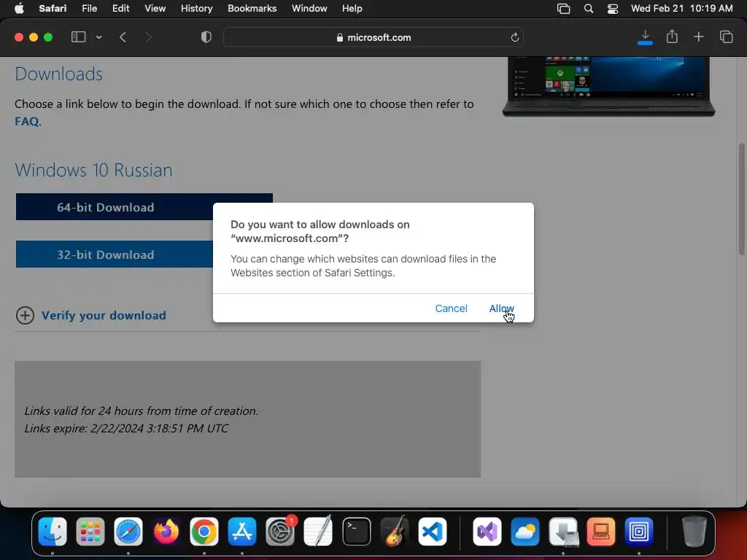Screen dimensions: 747x560
Task: Toggle the Safari sidebar
Action: [78, 37]
